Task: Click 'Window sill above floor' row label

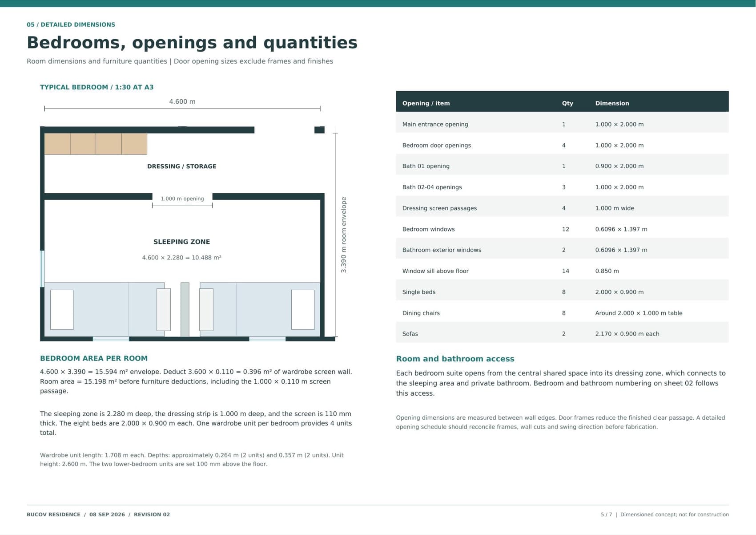Action: pos(435,271)
